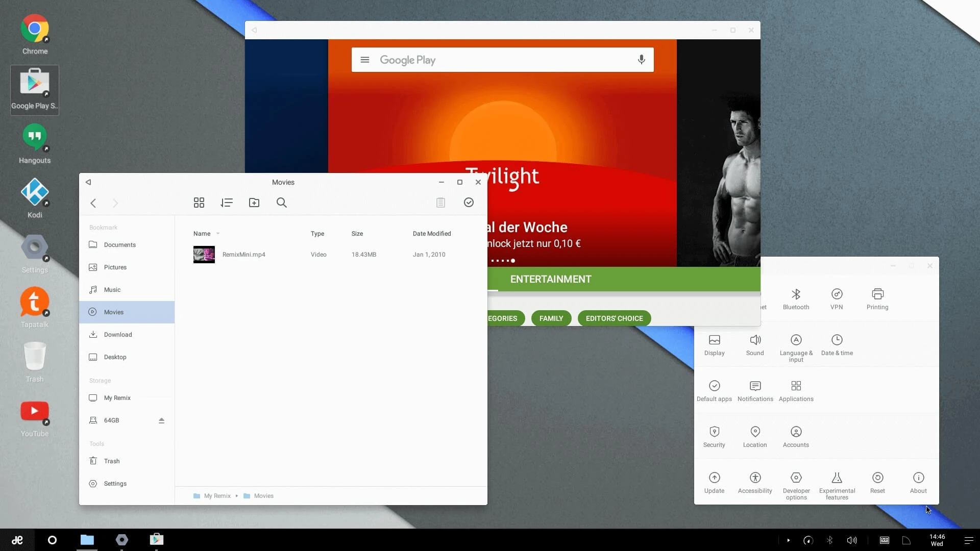Open Printing settings
This screenshot has width=980, height=551.
tap(877, 299)
